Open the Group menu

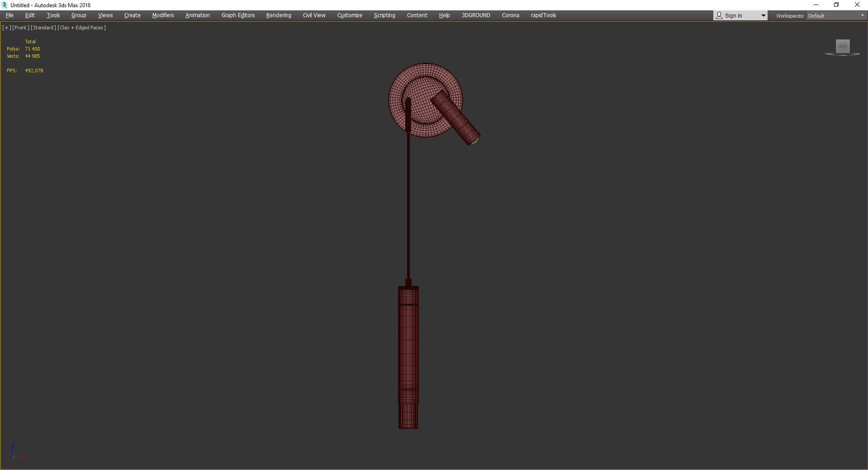coord(79,15)
